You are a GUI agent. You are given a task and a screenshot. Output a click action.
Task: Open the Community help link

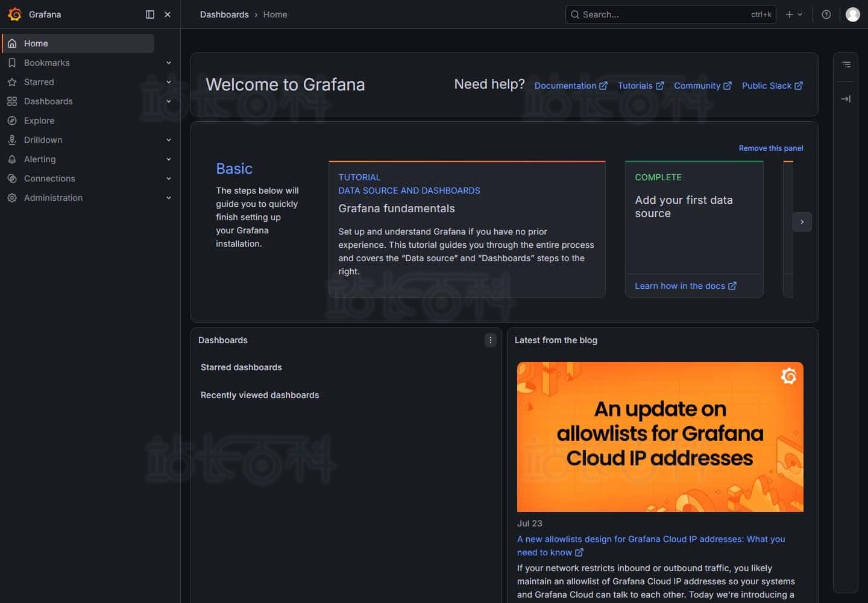click(x=703, y=86)
